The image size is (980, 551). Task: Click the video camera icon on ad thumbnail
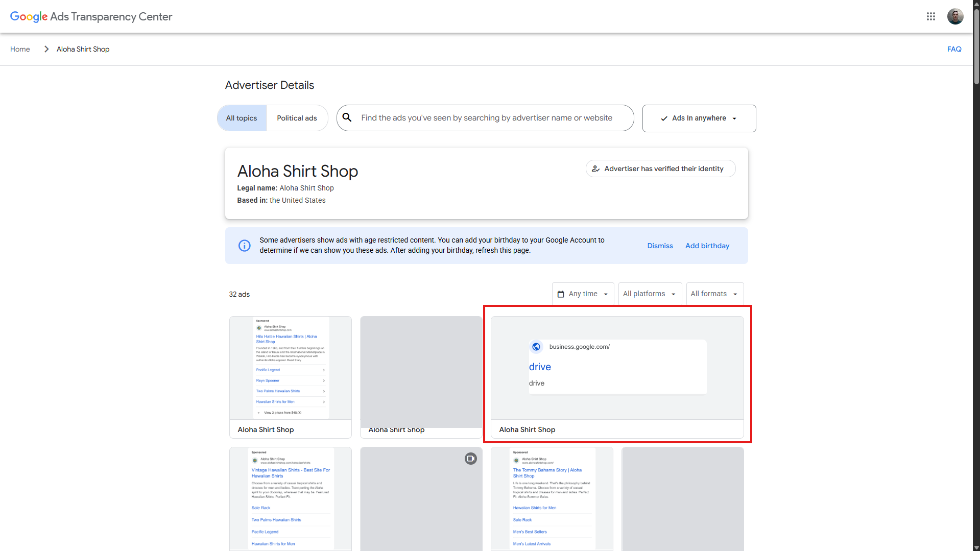coord(470,459)
